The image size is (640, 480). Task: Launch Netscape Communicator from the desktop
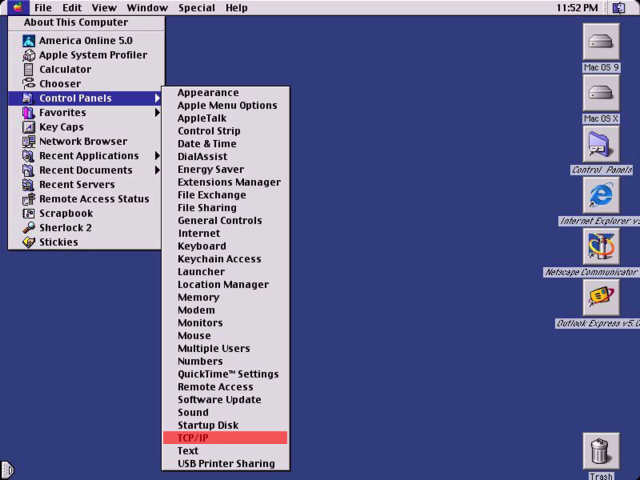[x=601, y=247]
